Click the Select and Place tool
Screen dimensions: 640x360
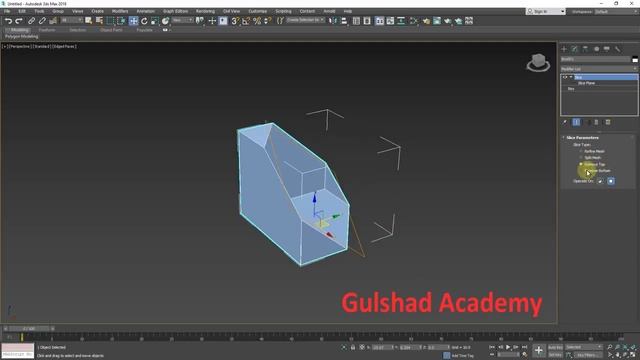(165, 21)
